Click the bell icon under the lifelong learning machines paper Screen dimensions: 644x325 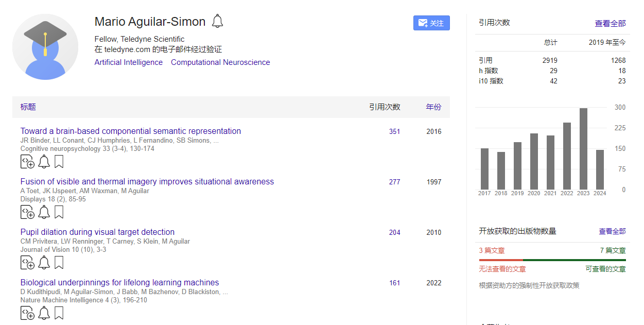coord(44,313)
